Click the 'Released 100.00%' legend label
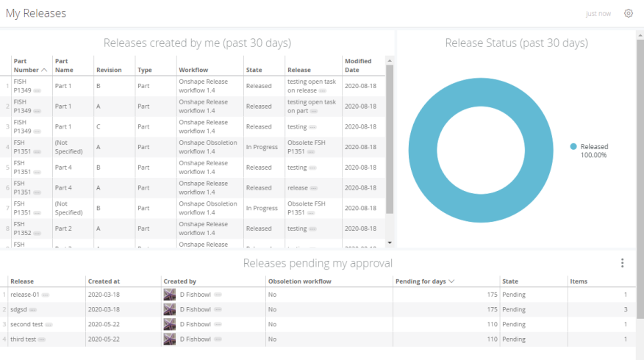 pos(594,151)
